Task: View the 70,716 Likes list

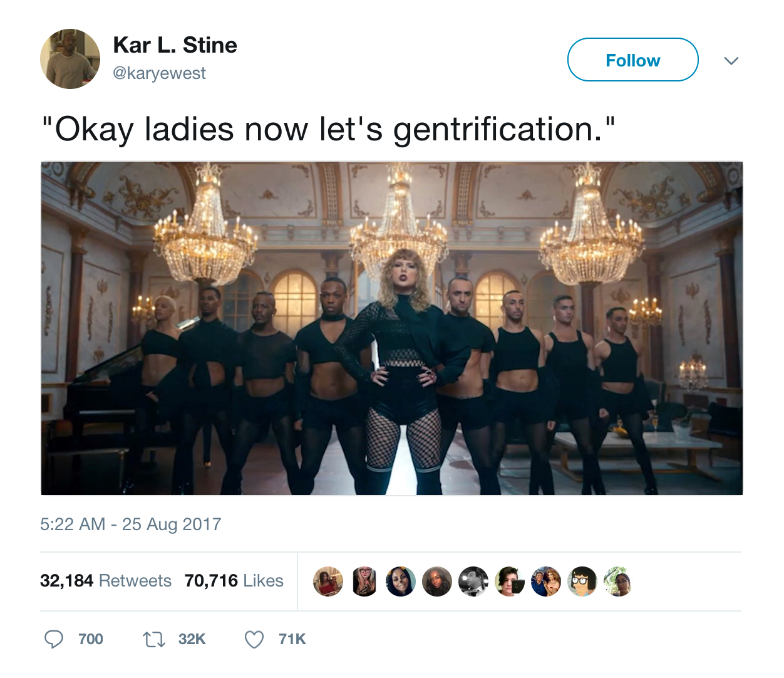Action: click(x=234, y=581)
